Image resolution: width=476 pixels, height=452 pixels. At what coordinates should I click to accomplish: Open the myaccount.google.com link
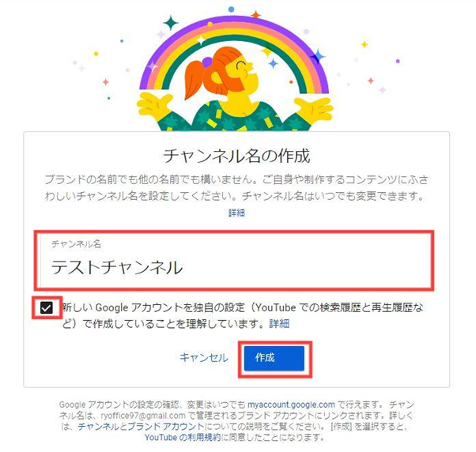(x=291, y=405)
